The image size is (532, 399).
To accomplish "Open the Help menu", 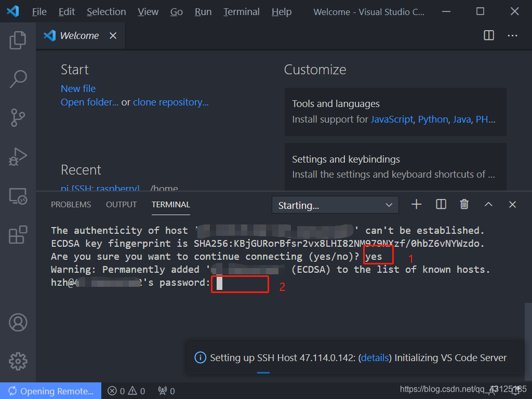I will point(281,12).
